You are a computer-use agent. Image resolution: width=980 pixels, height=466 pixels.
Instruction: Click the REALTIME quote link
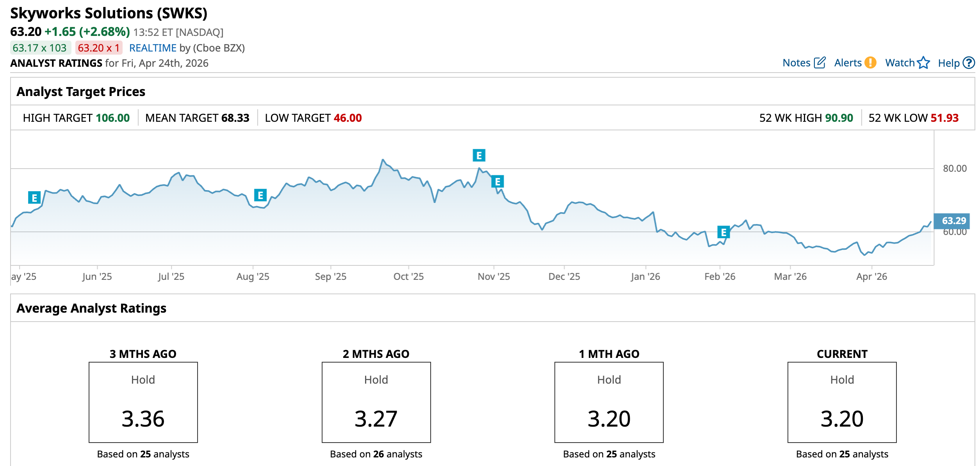click(153, 48)
